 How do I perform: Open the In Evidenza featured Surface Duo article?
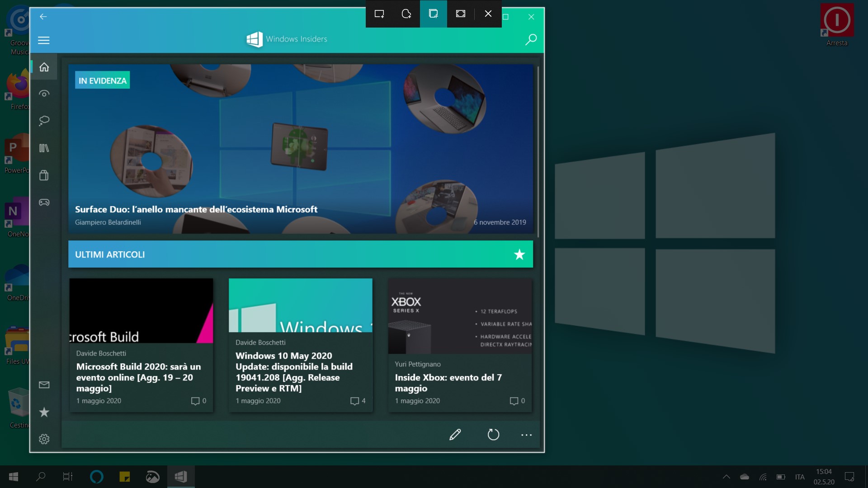click(x=301, y=149)
